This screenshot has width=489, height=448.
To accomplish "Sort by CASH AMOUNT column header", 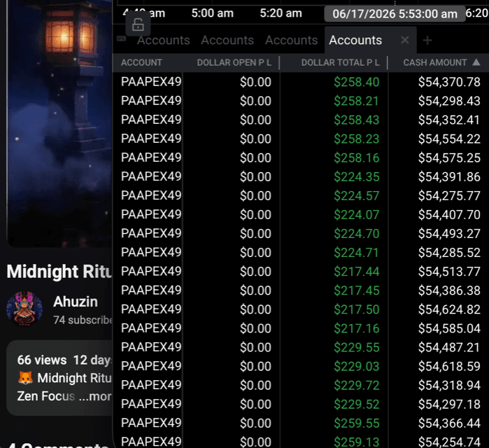I will coord(434,62).
